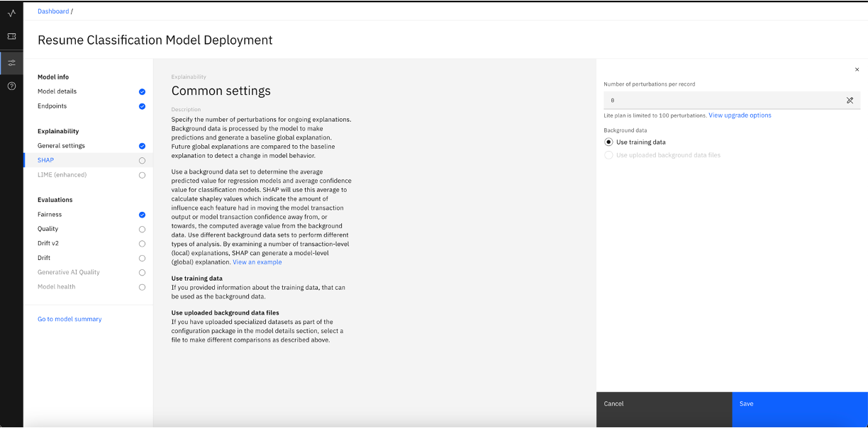
Task: Open Generative AI Quality evaluation
Action: 69,273
